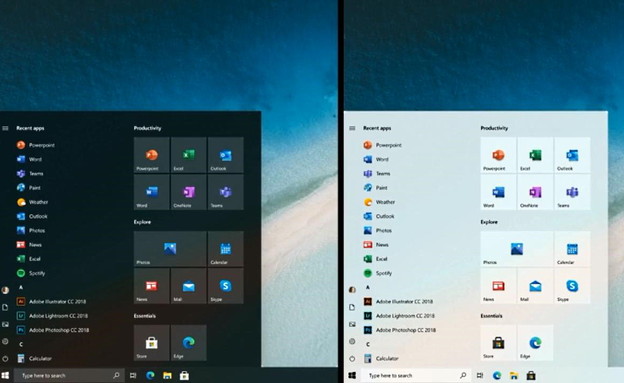
Task: Open Store tile in dark Start menu
Action: tap(152, 343)
